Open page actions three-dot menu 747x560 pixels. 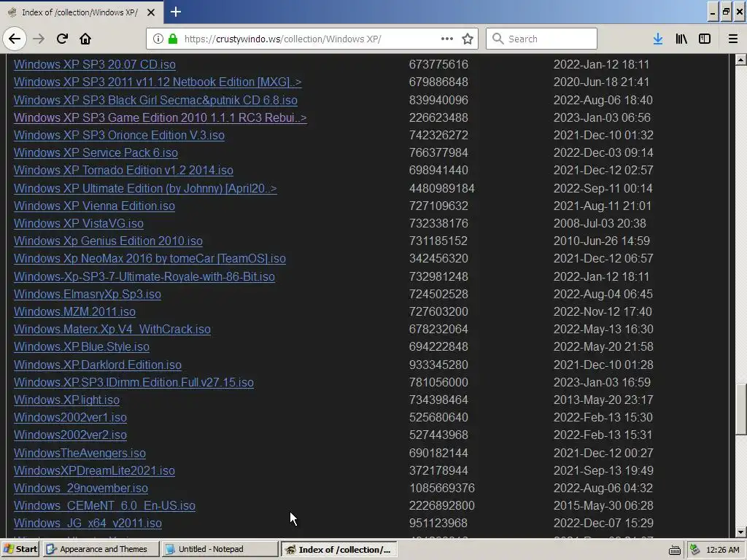tap(447, 39)
